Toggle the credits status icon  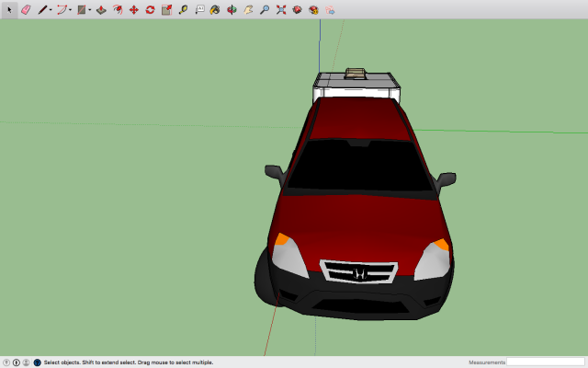pyautogui.click(x=17, y=362)
